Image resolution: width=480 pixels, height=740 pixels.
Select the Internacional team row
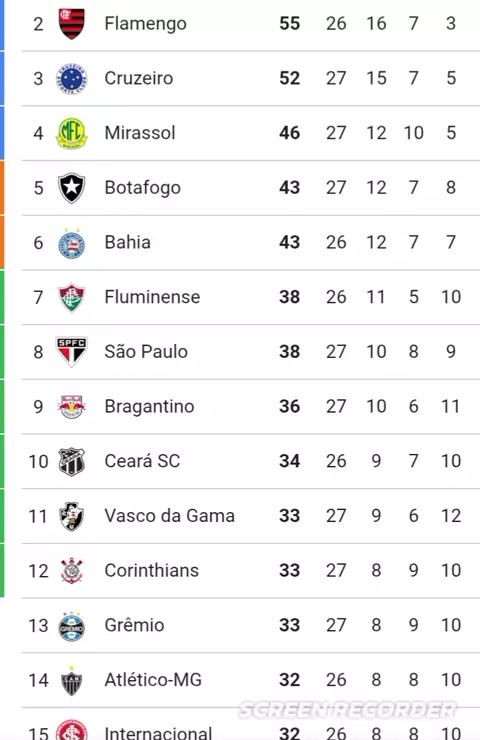251,724
